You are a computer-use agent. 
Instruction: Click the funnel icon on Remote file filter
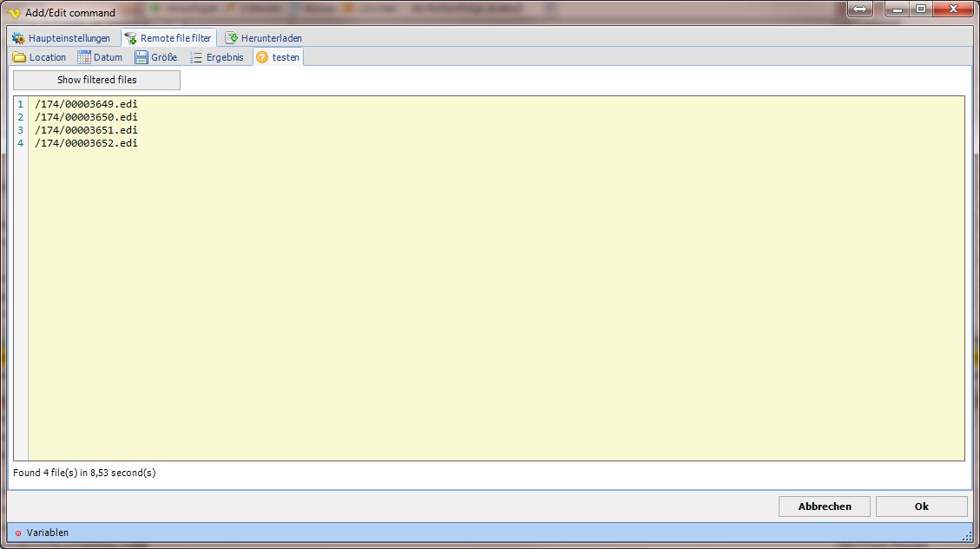click(x=130, y=38)
